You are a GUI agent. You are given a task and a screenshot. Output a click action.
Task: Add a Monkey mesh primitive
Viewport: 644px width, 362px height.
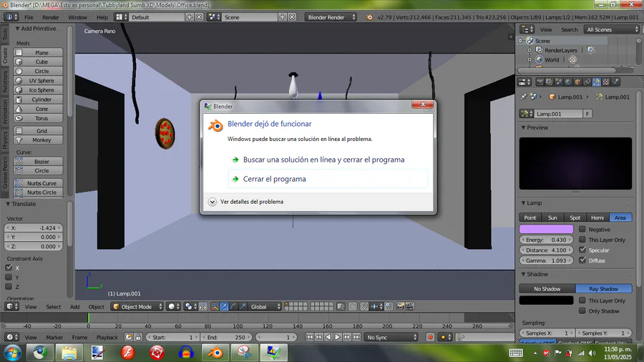tap(38, 140)
